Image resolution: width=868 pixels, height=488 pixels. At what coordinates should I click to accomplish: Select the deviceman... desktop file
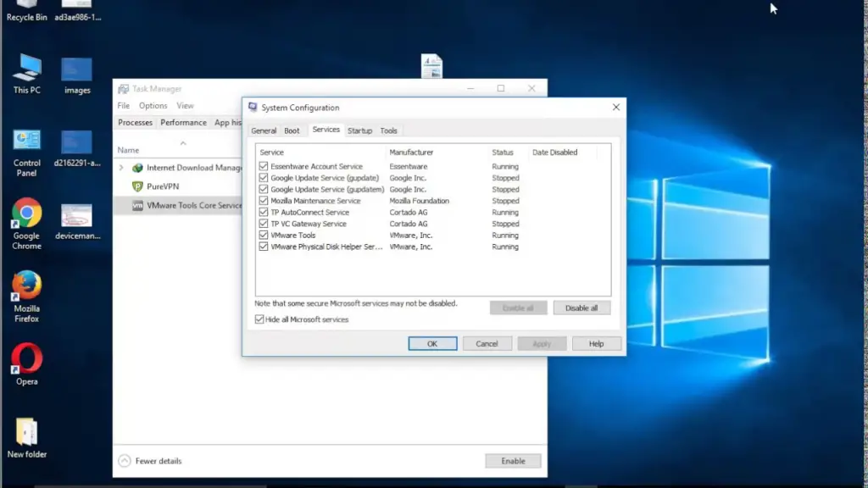point(77,221)
